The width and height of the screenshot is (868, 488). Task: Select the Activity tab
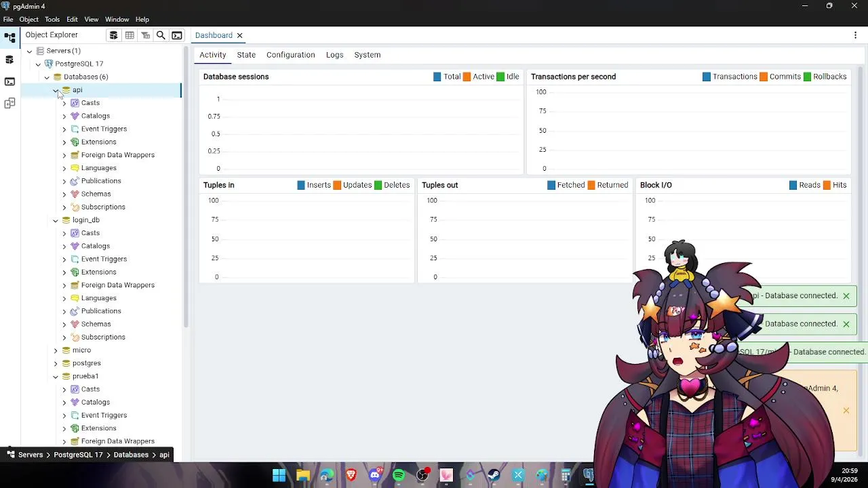[x=212, y=55]
